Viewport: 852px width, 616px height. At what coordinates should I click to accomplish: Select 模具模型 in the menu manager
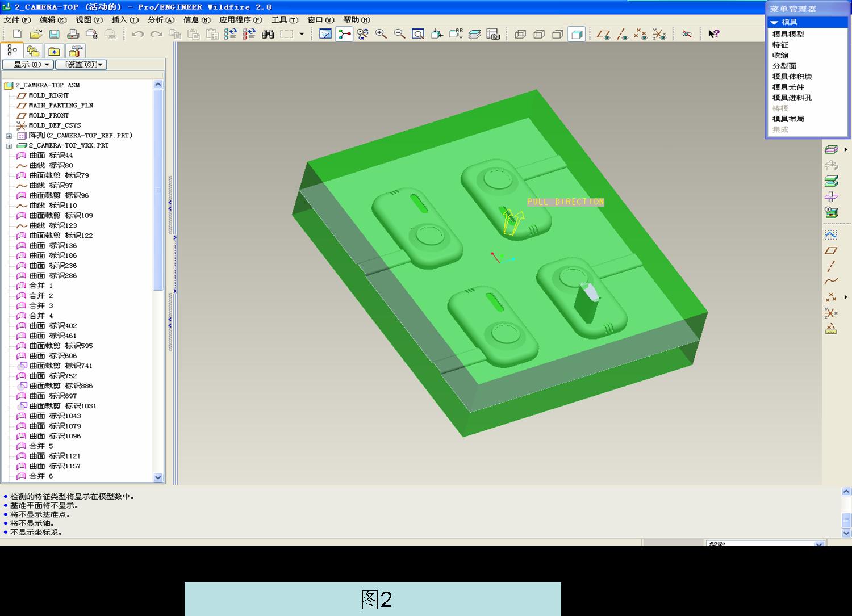[x=788, y=34]
